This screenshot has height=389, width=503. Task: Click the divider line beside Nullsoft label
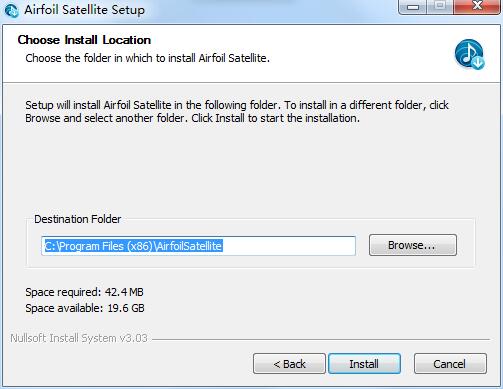(321, 340)
